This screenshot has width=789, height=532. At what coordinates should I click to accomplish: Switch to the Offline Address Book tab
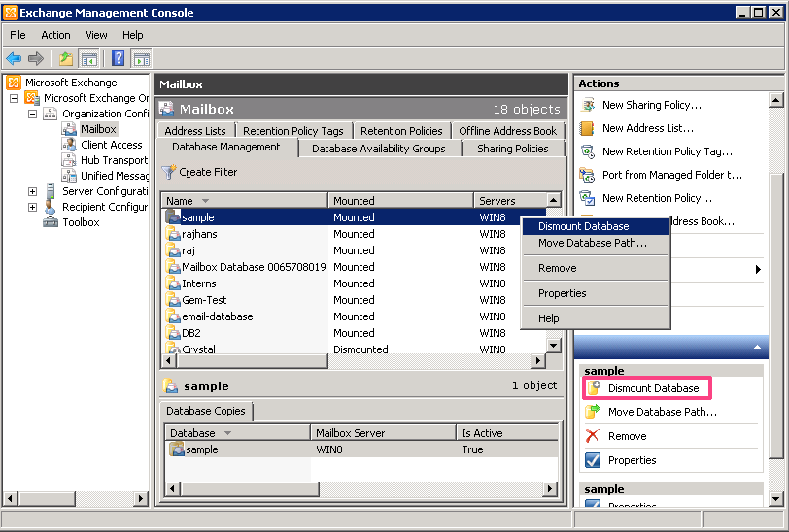508,131
